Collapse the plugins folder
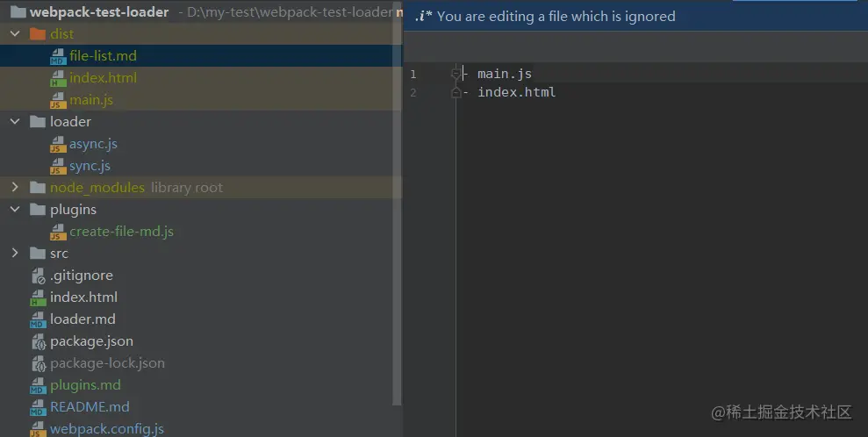 (15, 210)
